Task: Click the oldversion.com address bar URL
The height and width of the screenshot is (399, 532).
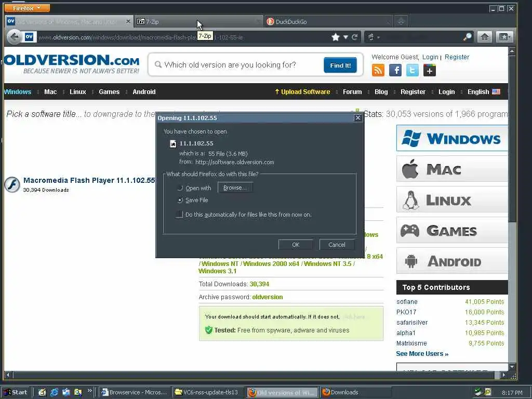Action: coord(140,37)
